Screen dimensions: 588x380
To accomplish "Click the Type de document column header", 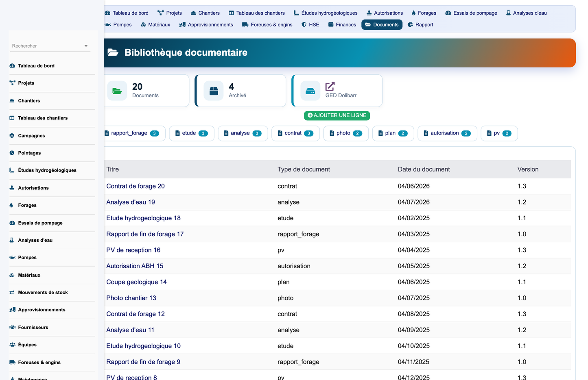I will pos(304,169).
